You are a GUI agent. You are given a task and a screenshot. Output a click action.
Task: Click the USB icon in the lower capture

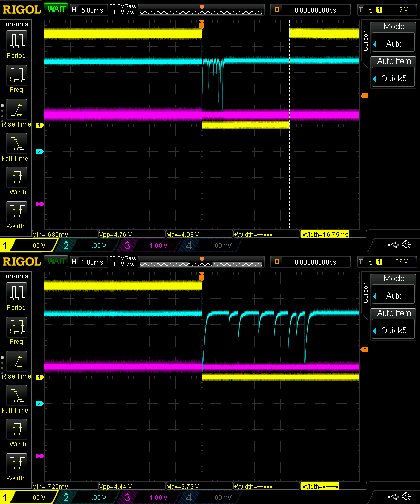pos(393,497)
